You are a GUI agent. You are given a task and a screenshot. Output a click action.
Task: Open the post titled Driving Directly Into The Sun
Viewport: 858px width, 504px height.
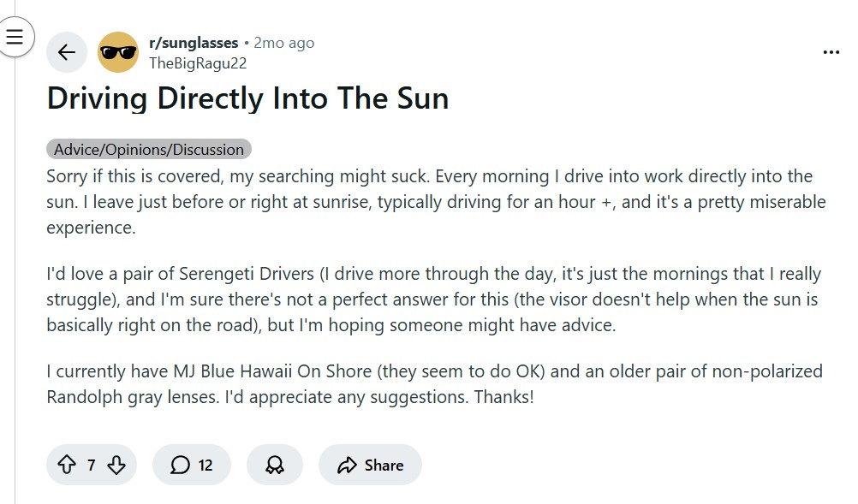tap(247, 98)
